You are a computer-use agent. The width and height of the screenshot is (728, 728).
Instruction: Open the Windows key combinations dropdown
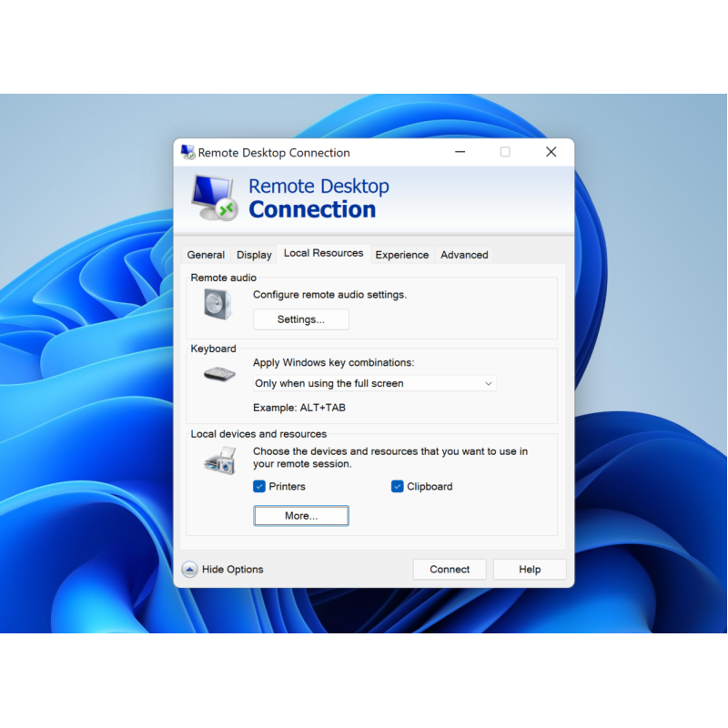click(x=375, y=384)
